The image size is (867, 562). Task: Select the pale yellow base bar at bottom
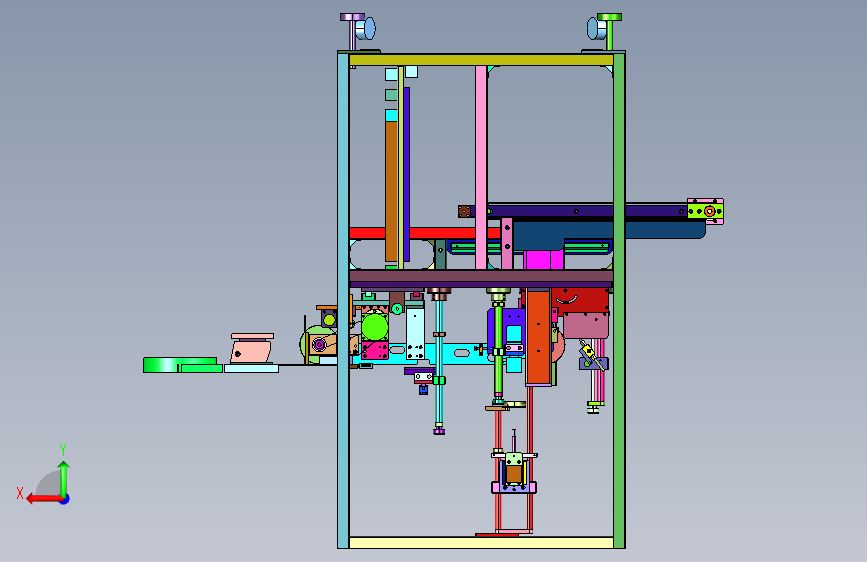(x=481, y=543)
